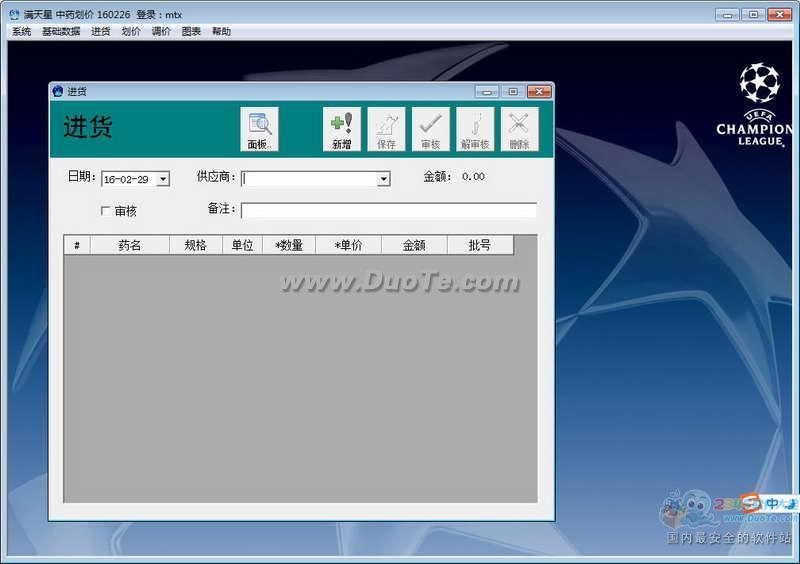Image resolution: width=800 pixels, height=564 pixels.
Task: Click into the 备注 remarks text field
Action: coord(389,210)
